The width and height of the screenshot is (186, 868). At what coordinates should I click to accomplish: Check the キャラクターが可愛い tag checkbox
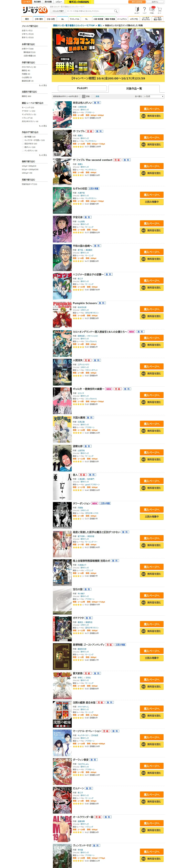[x=23, y=140]
